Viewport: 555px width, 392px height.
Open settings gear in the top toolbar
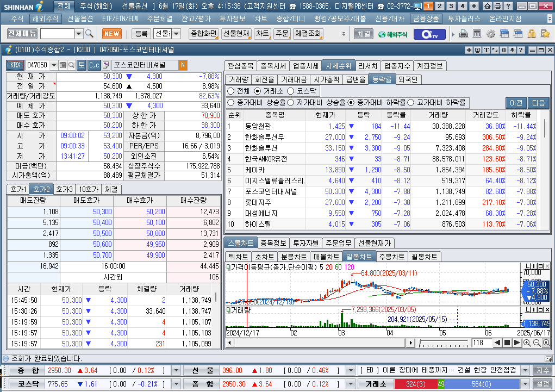coord(490,34)
